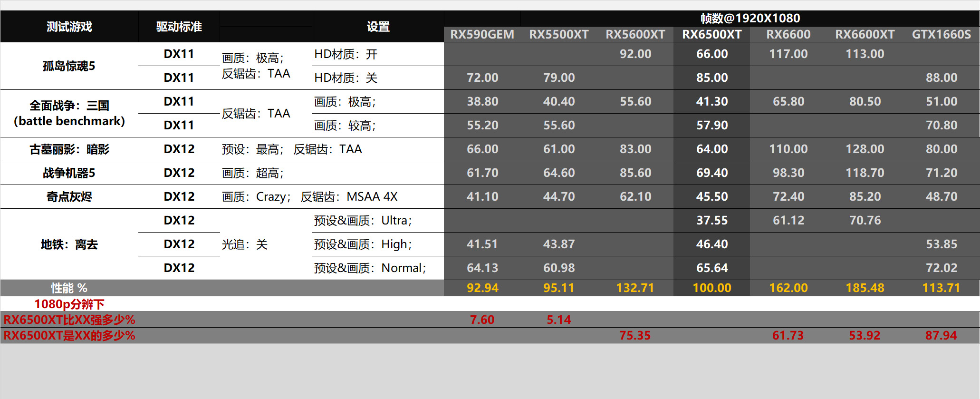The width and height of the screenshot is (980, 399).
Task: Click the 地铁：离去 game cell
Action: [69, 244]
